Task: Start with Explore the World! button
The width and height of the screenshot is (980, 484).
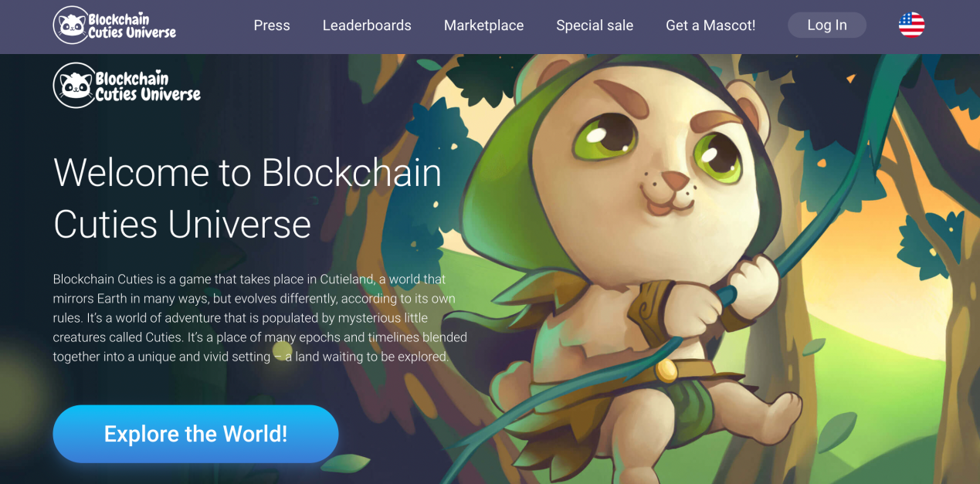Action: click(x=195, y=434)
